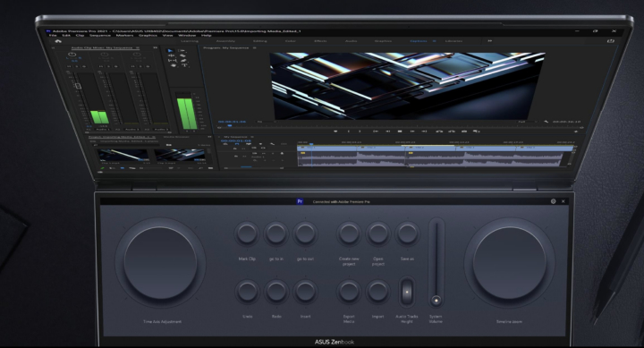Select the Hand tool
Image resolution: width=644 pixels, height=348 pixels.
174,65
